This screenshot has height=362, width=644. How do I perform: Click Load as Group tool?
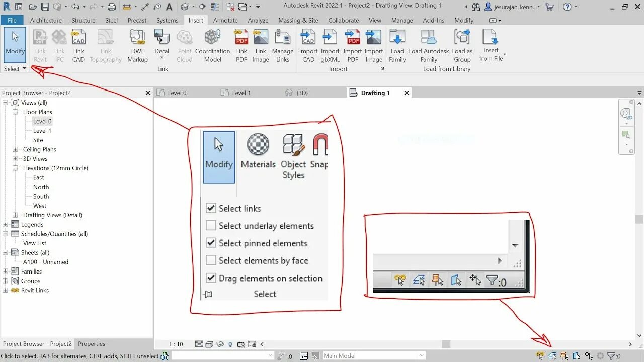click(462, 46)
